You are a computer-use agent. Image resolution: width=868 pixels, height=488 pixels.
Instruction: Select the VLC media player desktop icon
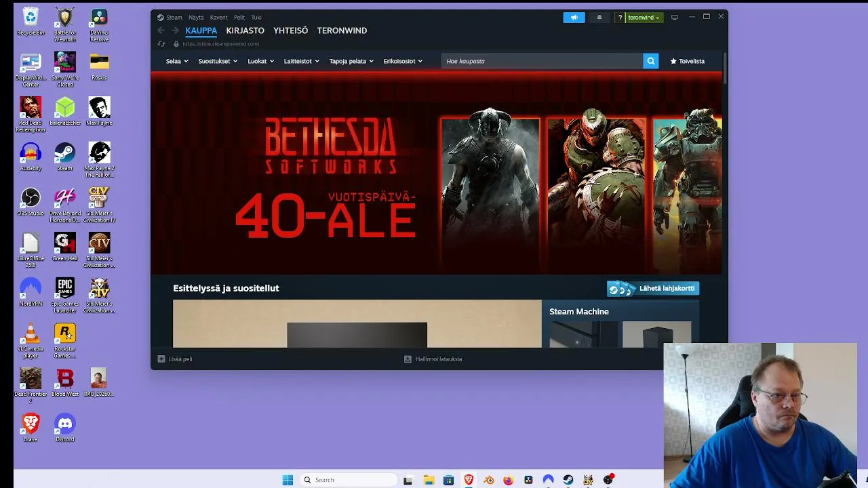[x=31, y=340]
